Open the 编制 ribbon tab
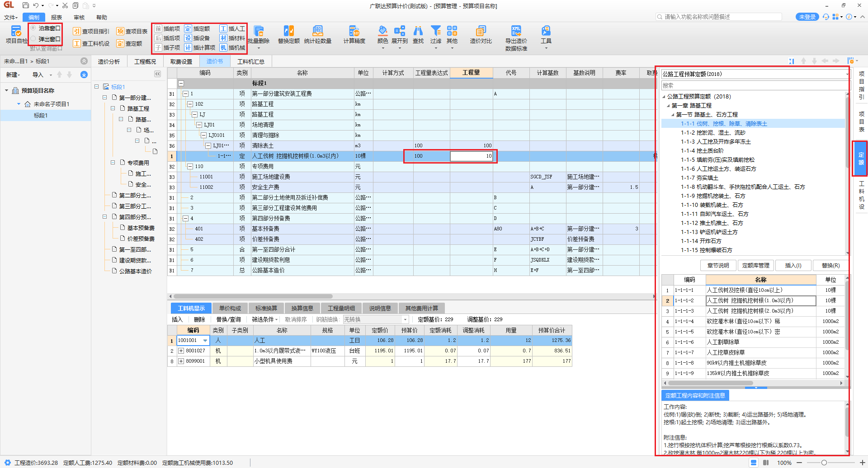 coord(34,17)
